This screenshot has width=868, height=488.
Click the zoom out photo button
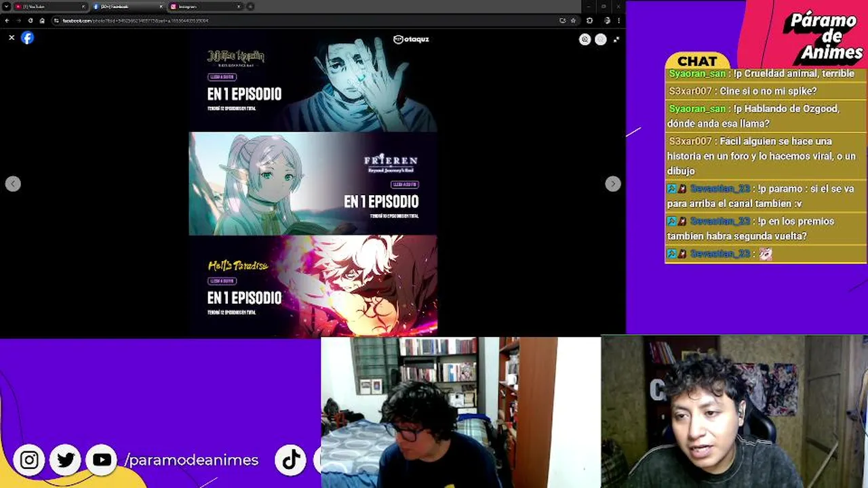click(601, 39)
